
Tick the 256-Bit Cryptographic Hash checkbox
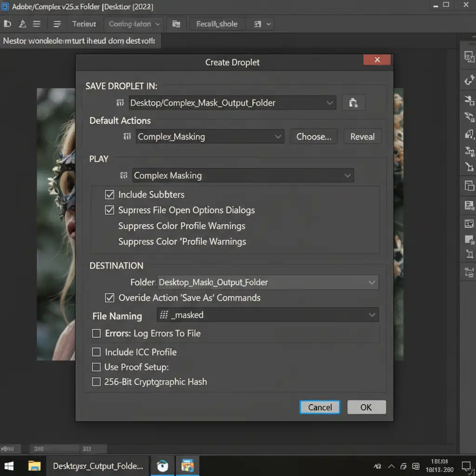[96, 382]
